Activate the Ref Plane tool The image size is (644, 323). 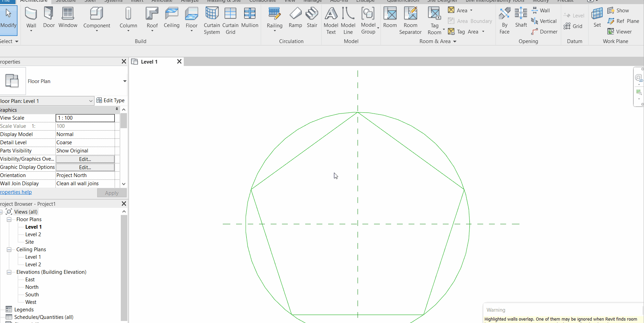point(623,21)
